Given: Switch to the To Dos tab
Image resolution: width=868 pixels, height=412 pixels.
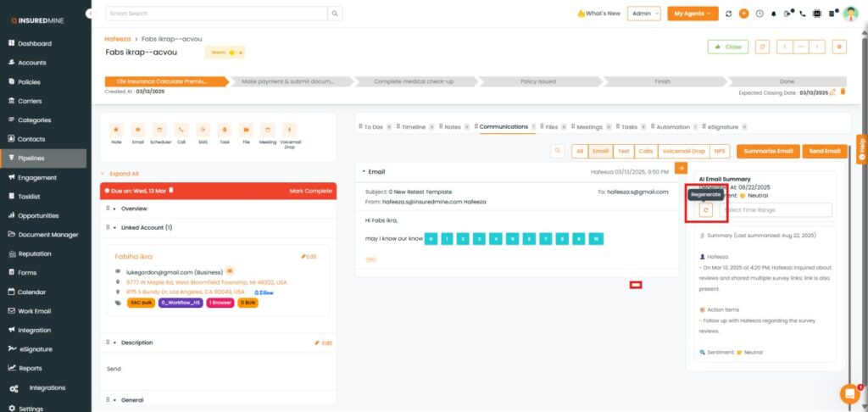Looking at the screenshot, I should point(373,127).
